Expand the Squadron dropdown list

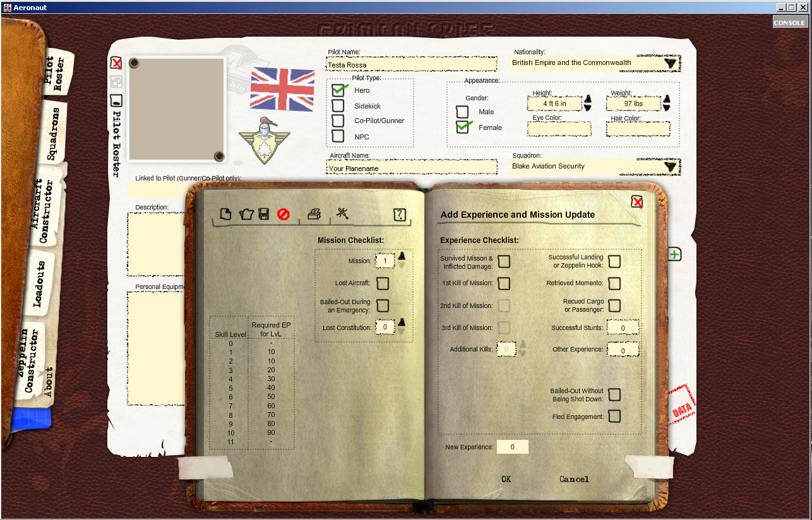(x=670, y=167)
